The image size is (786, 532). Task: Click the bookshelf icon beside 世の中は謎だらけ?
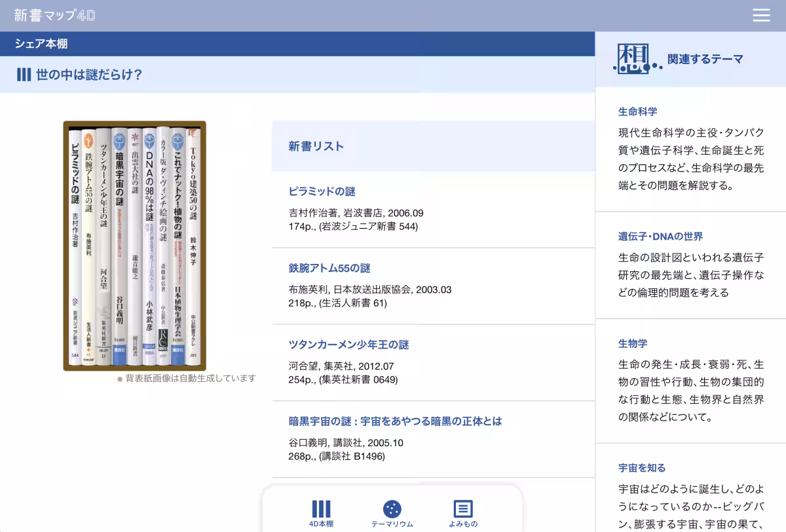tap(24, 75)
